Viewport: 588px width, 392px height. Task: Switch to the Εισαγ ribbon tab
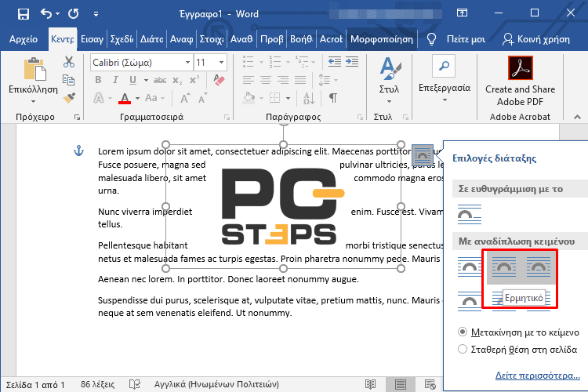(92, 39)
